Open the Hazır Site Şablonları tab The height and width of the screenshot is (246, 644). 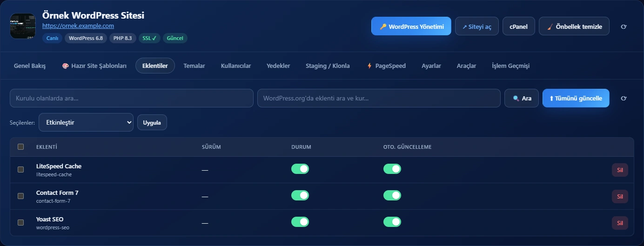pyautogui.click(x=94, y=66)
